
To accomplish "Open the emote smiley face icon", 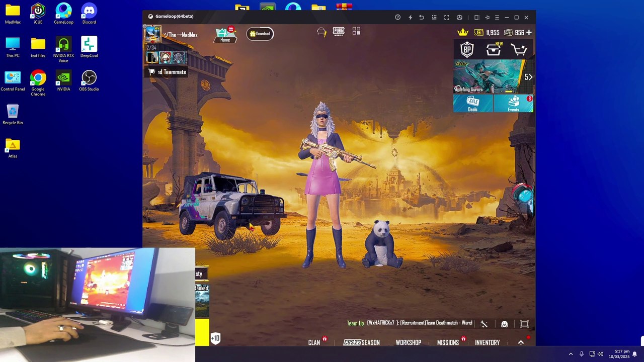I will coord(505,324).
